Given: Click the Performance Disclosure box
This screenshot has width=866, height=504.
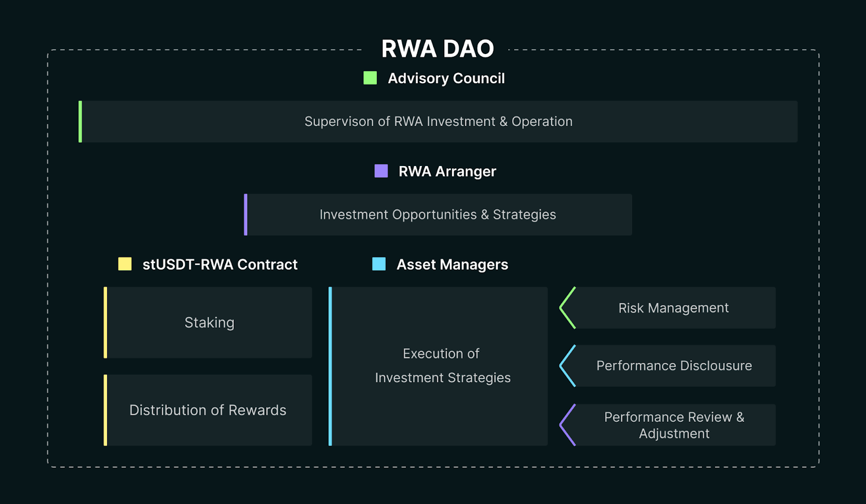Looking at the screenshot, I should click(x=674, y=366).
